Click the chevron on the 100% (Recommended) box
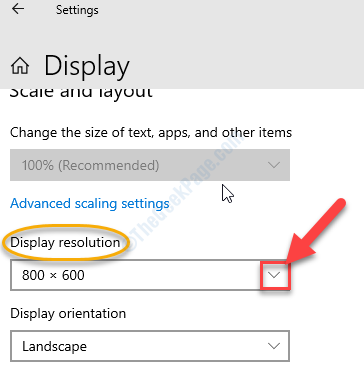The image size is (364, 385). point(274,165)
